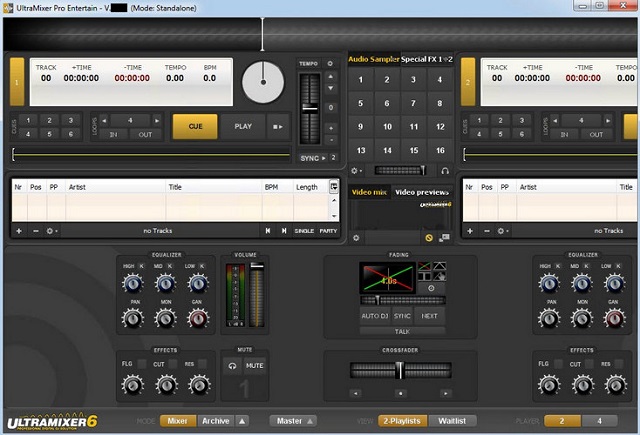Open the left playlist gear dropdown menu
Screen dimensions: 640x435
pos(54,231)
